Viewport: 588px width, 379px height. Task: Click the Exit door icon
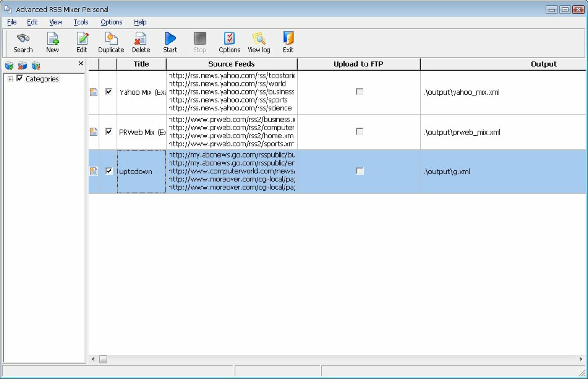pos(288,38)
